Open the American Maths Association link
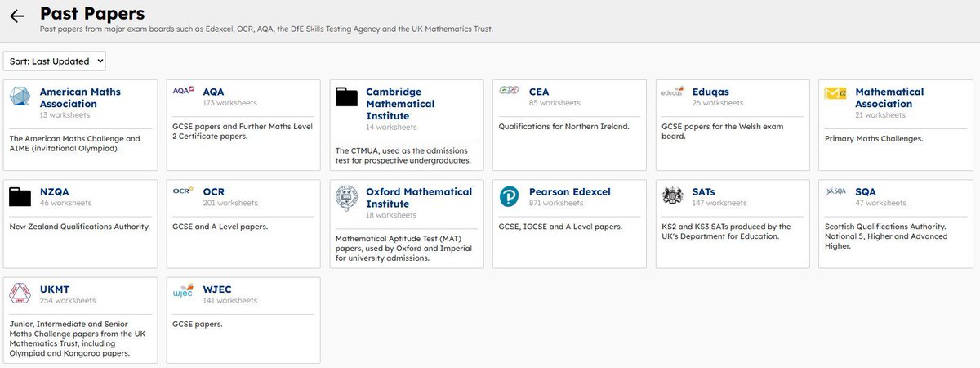The width and height of the screenshot is (980, 368). point(80,97)
